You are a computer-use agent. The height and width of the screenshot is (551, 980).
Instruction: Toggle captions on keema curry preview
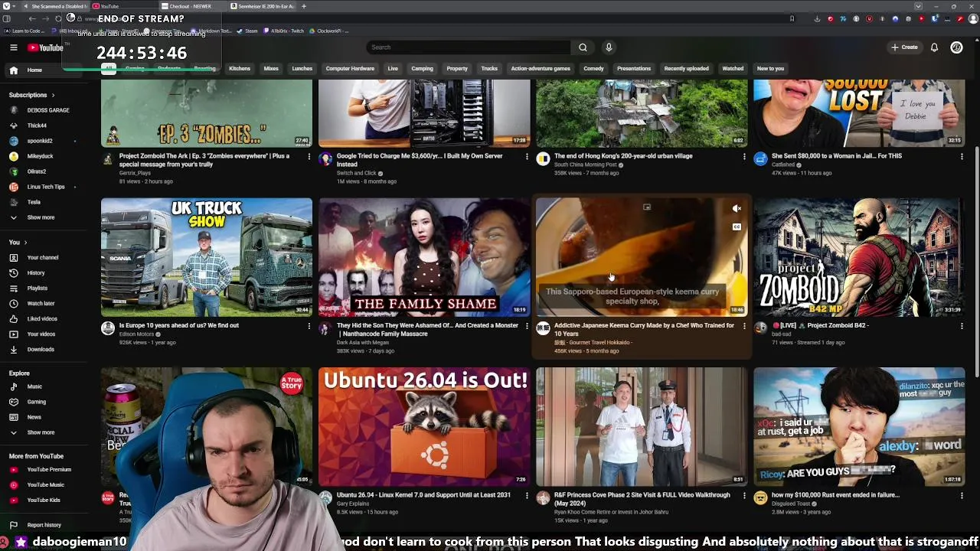pyautogui.click(x=737, y=227)
